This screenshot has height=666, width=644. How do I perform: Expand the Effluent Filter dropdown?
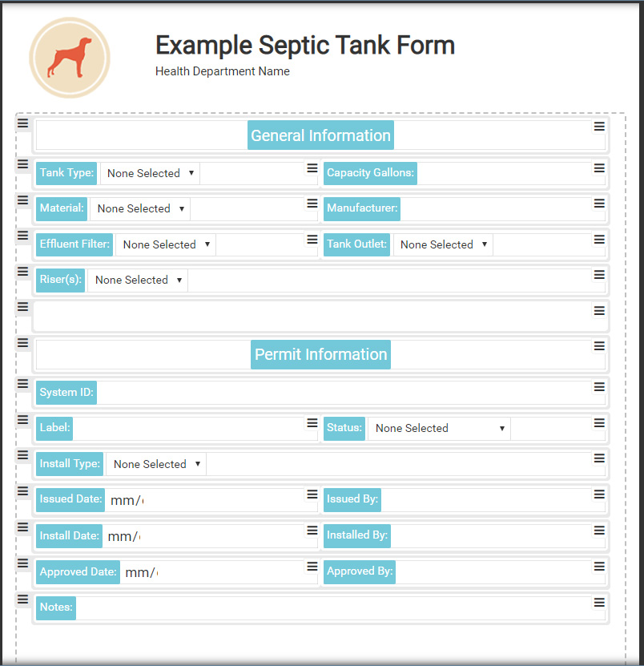pos(166,244)
